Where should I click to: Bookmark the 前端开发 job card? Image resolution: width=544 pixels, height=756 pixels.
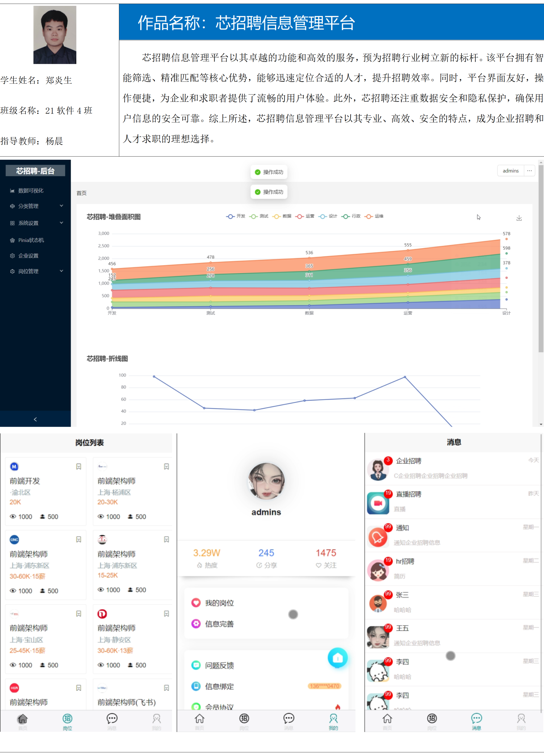click(79, 466)
